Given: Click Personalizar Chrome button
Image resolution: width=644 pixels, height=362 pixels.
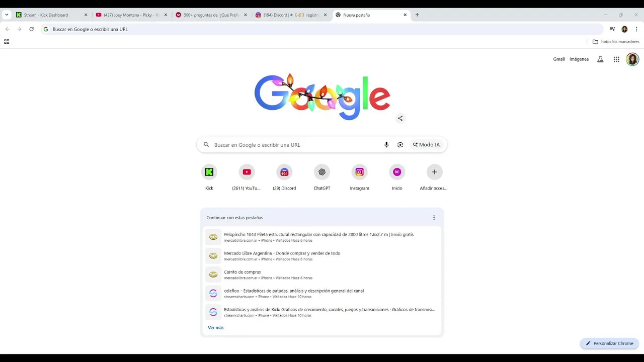Looking at the screenshot, I should pyautogui.click(x=609, y=343).
